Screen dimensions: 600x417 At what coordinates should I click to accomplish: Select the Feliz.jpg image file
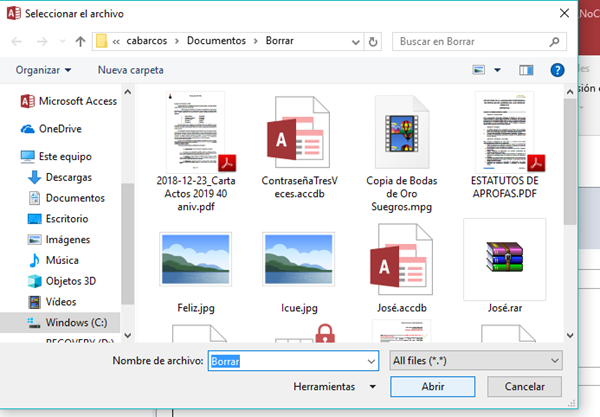point(196,272)
